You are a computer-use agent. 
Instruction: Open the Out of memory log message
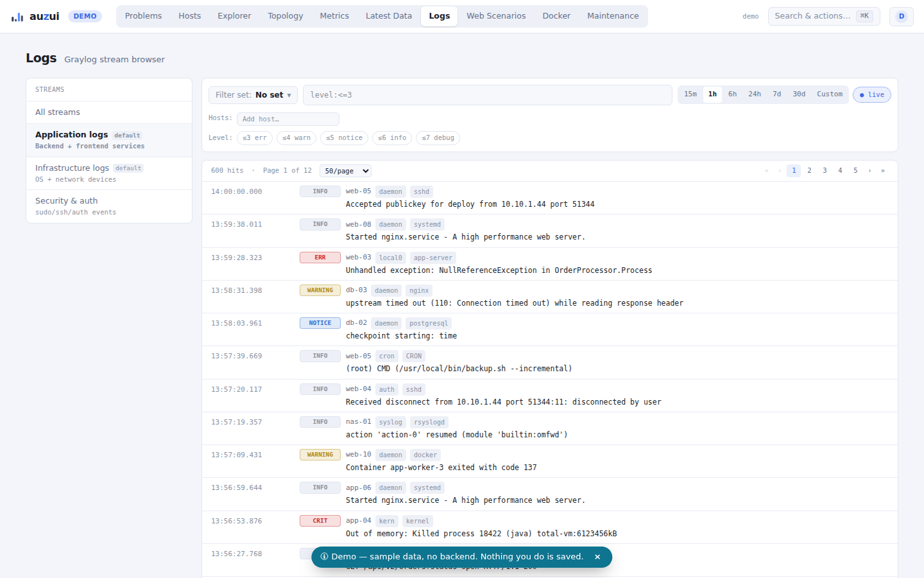(x=481, y=534)
